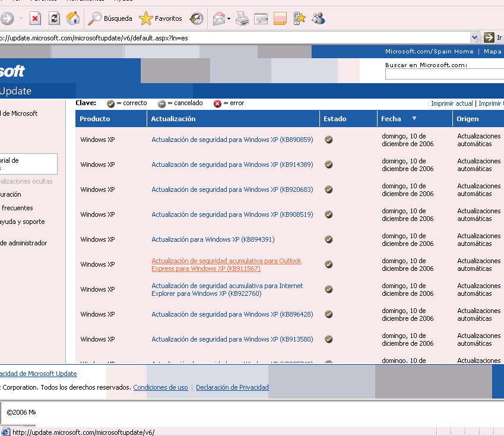Click the red error legend icon
The width and height of the screenshot is (504, 436).
point(218,103)
